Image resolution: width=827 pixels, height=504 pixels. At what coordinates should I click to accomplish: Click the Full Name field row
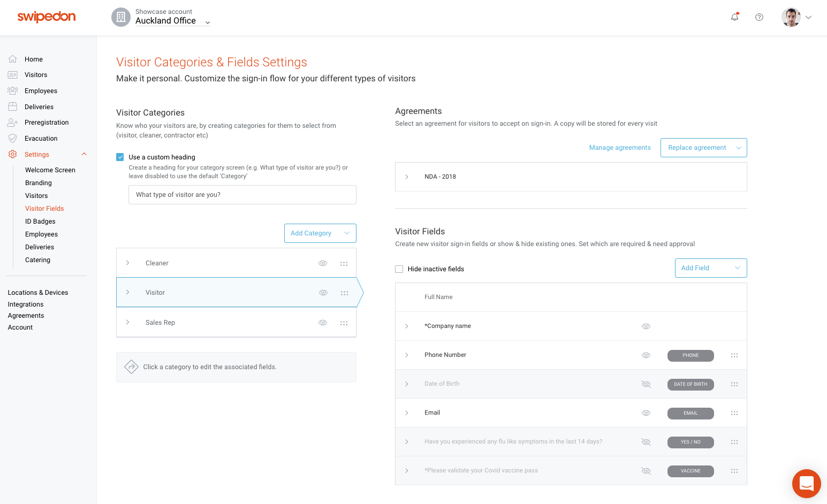tap(571, 297)
